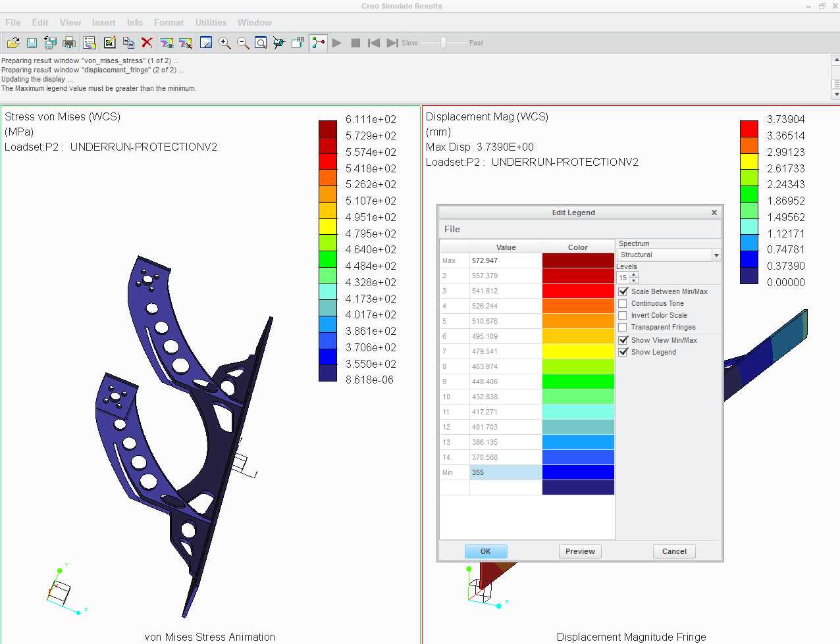Click Cancel in Edit Legend dialog
Viewport: 840px width, 644px height.
[674, 551]
